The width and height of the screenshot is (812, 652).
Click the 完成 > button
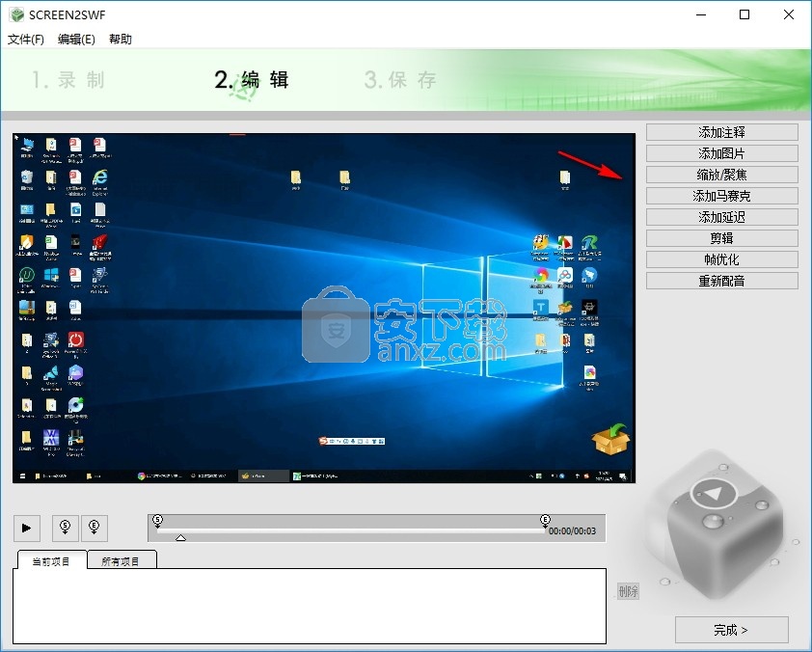pos(731,630)
